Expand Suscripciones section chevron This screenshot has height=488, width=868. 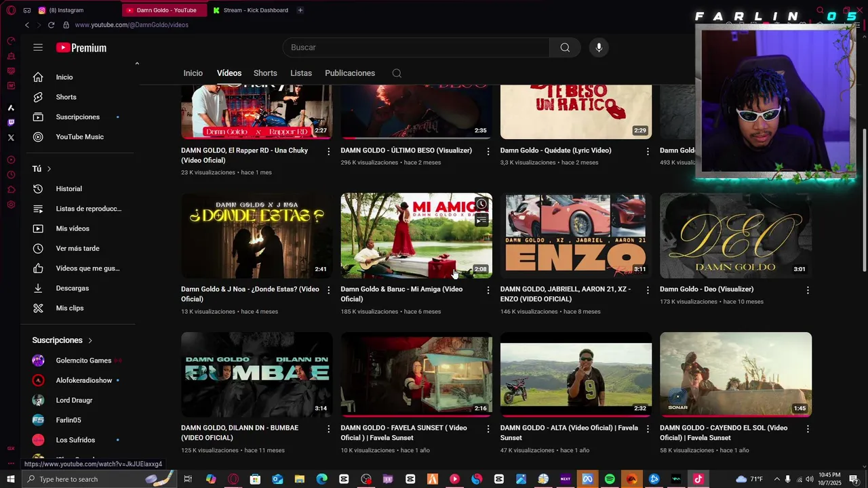(90, 340)
